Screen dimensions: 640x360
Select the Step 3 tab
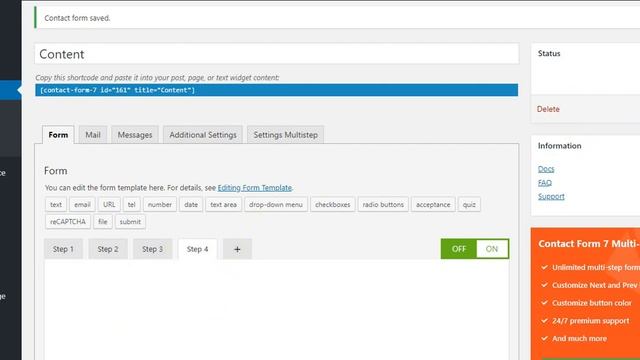pyautogui.click(x=152, y=249)
